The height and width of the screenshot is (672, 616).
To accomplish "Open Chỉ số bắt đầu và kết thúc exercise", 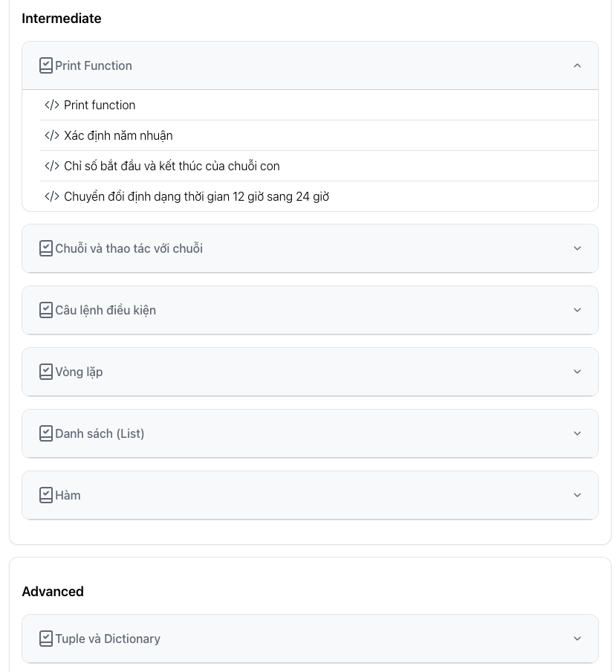I will (172, 166).
